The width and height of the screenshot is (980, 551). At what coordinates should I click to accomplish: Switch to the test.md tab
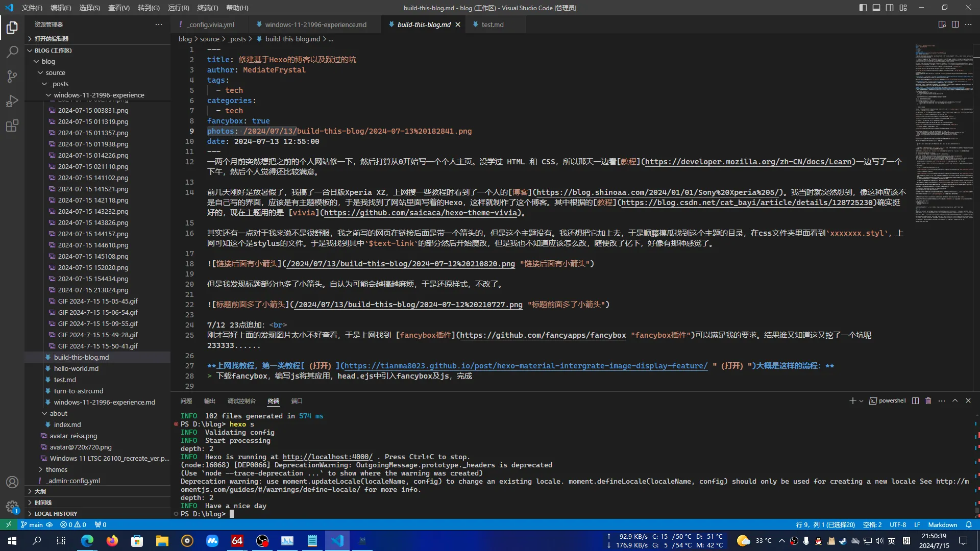tap(492, 24)
